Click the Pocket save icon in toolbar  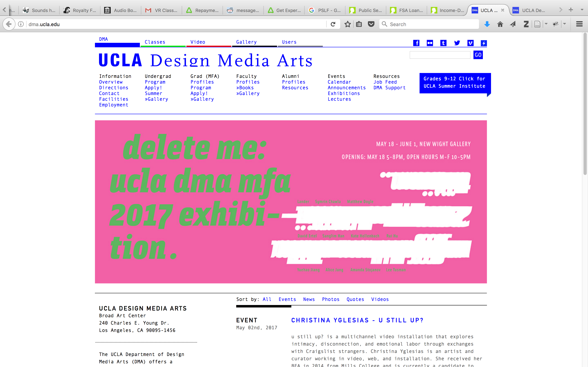(371, 24)
